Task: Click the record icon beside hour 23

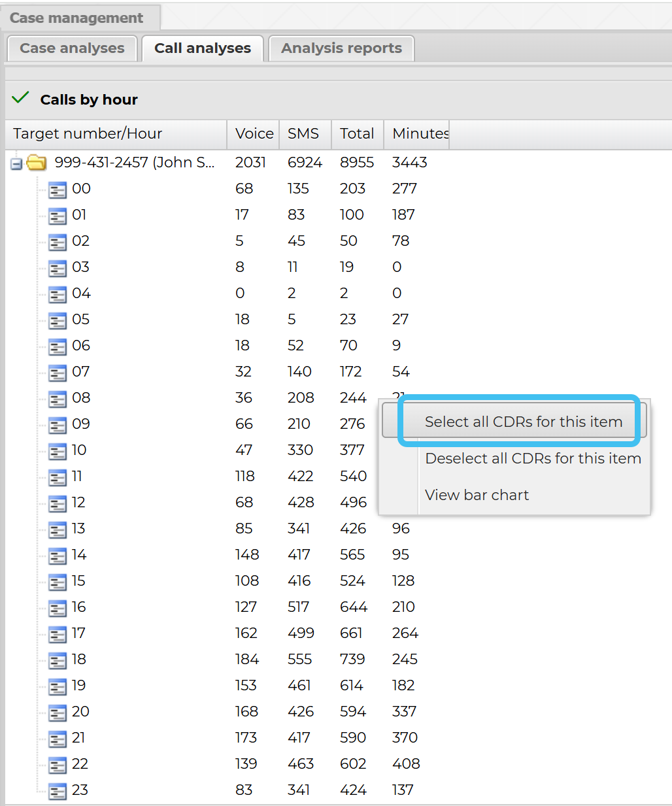Action: tap(58, 790)
